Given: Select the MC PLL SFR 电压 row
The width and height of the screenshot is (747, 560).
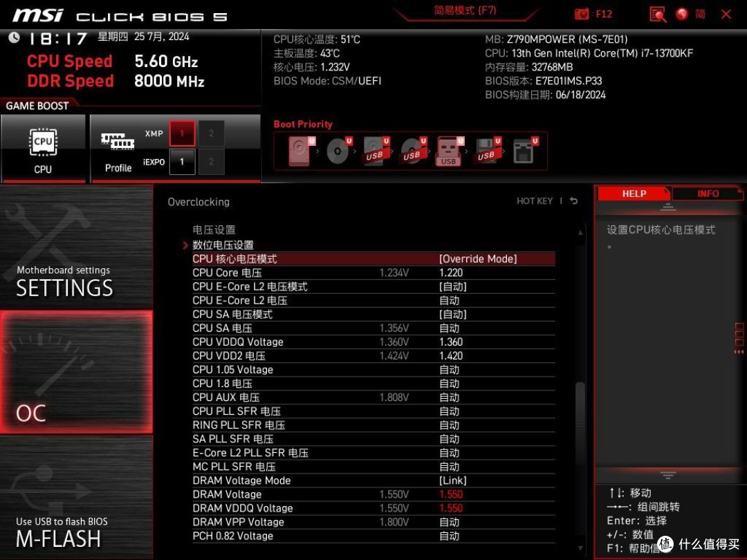Looking at the screenshot, I should 373,467.
